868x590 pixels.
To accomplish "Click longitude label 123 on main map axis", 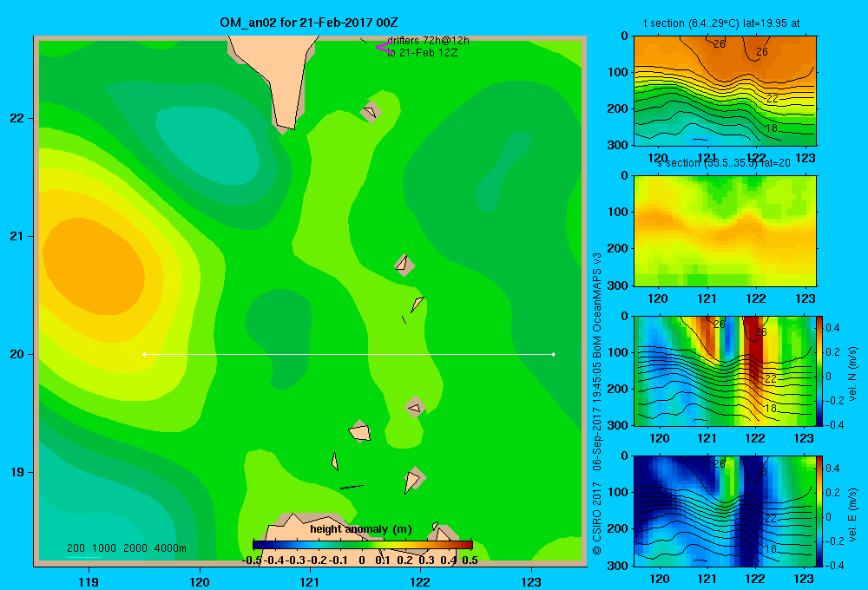I will click(531, 581).
